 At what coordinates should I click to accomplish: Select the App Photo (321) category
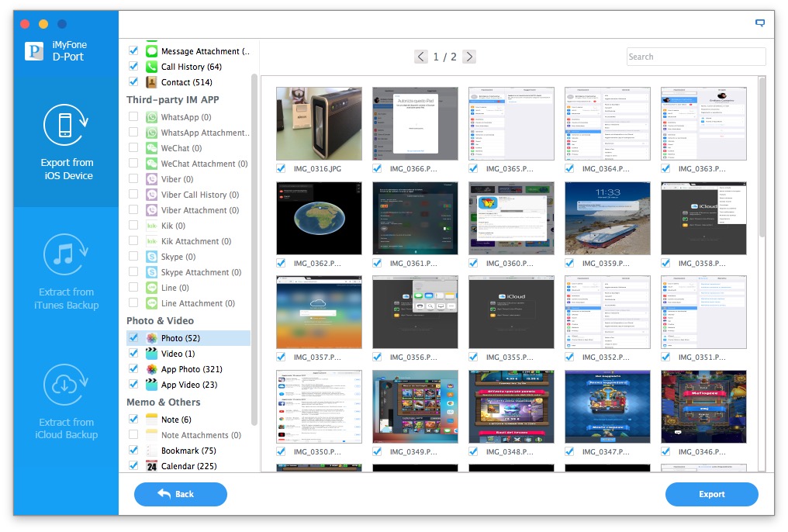coord(191,369)
